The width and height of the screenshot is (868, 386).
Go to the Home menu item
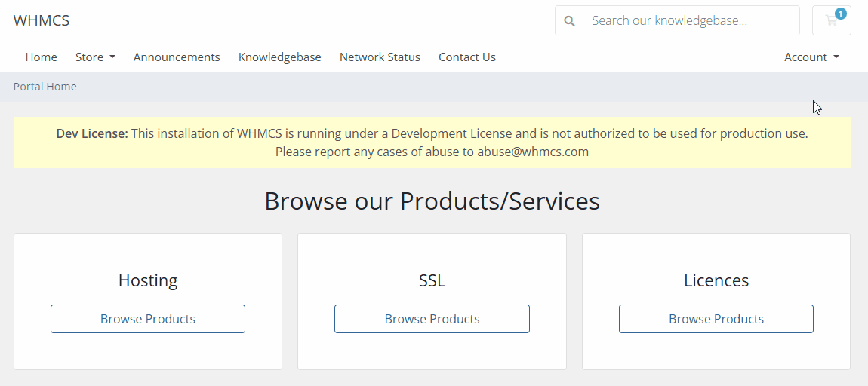[x=42, y=57]
